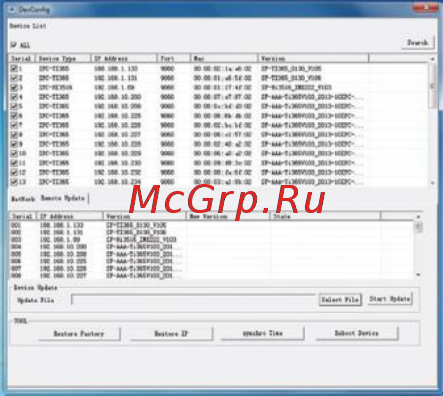Uncheck the checkbox for device serial 3
Viewport: 443px width, 396px height.
[14, 87]
